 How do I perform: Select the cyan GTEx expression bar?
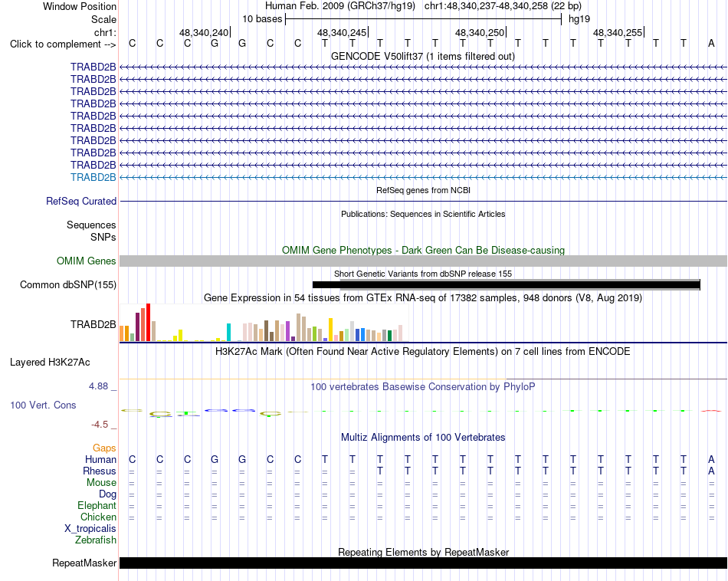click(x=228, y=333)
